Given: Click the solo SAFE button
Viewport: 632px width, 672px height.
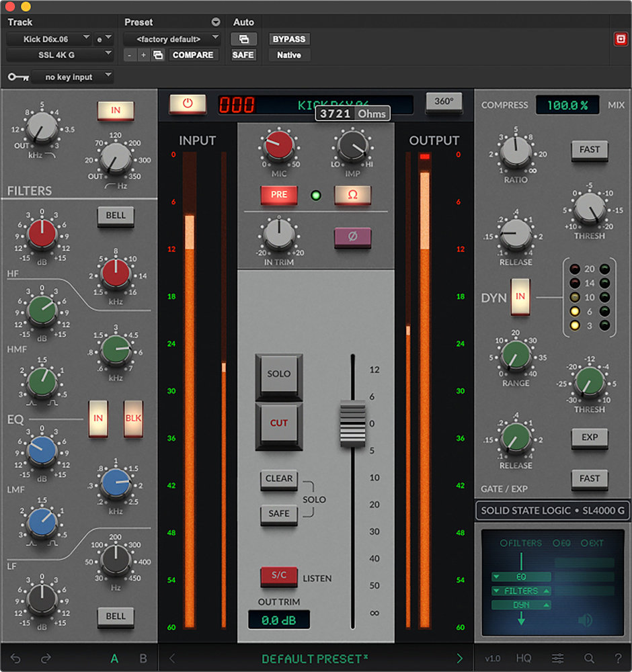Looking at the screenshot, I should pos(279,514).
